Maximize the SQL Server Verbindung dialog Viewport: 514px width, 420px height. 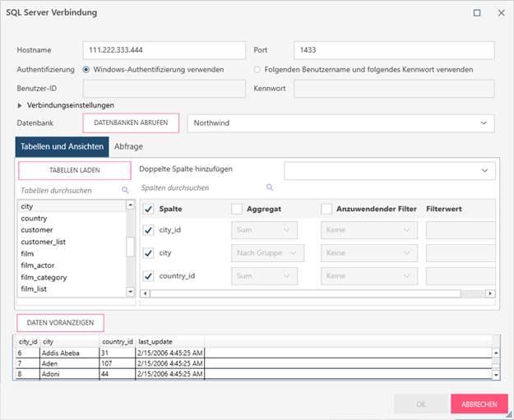click(477, 13)
